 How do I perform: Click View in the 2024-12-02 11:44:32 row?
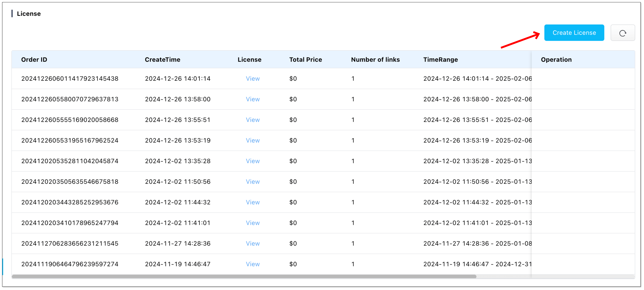(x=252, y=202)
